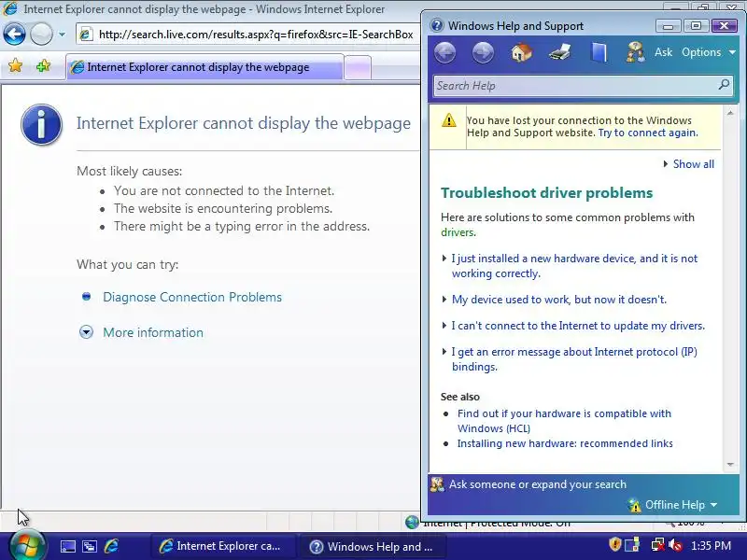This screenshot has width=747, height=560.
Task: Click the Diagnose Connection Problems link
Action: [x=192, y=297]
